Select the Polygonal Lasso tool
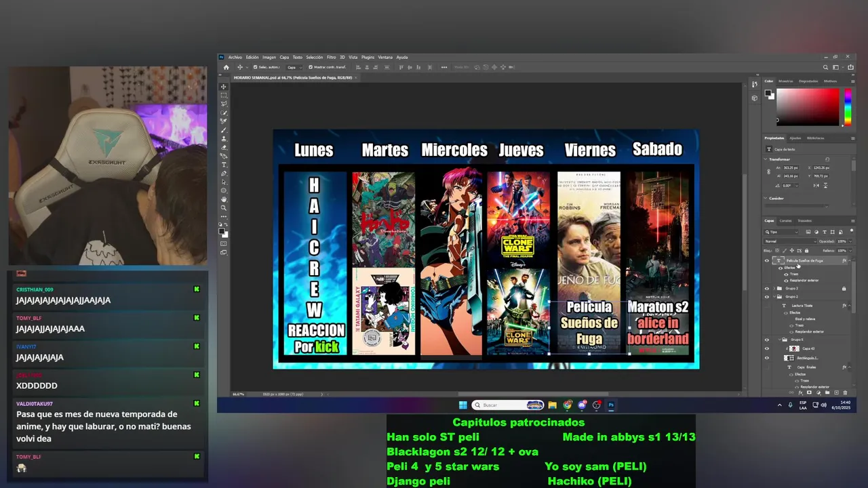Viewport: 868px width, 488px height. [x=224, y=104]
